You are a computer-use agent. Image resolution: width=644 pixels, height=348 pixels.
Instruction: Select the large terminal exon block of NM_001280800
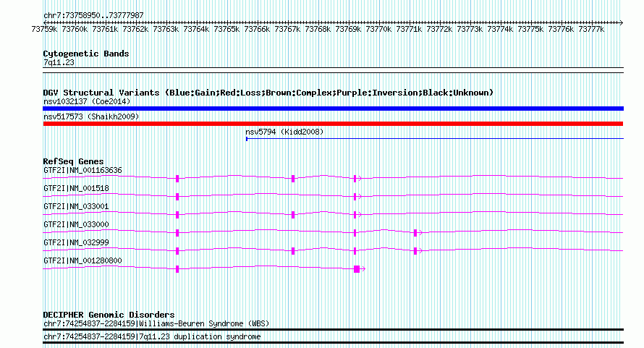(357, 269)
